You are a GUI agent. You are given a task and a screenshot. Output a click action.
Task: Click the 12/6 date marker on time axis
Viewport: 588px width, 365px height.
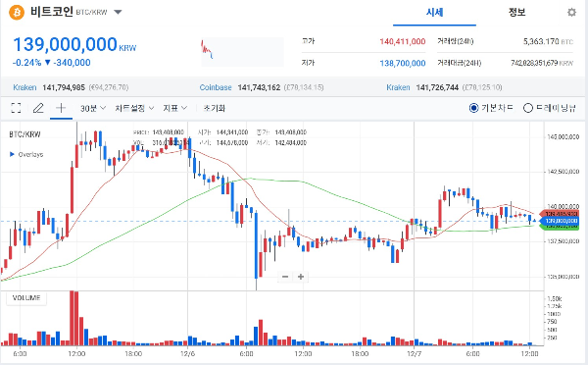(x=187, y=354)
